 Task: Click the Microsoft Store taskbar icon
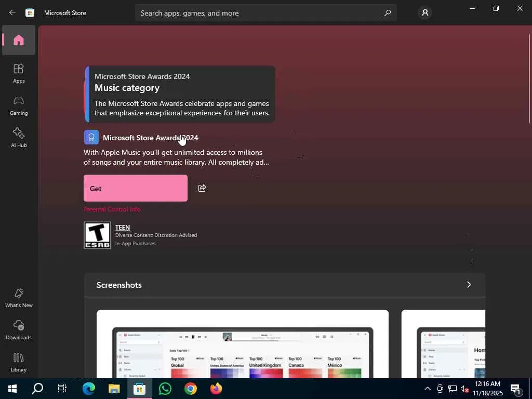139,389
